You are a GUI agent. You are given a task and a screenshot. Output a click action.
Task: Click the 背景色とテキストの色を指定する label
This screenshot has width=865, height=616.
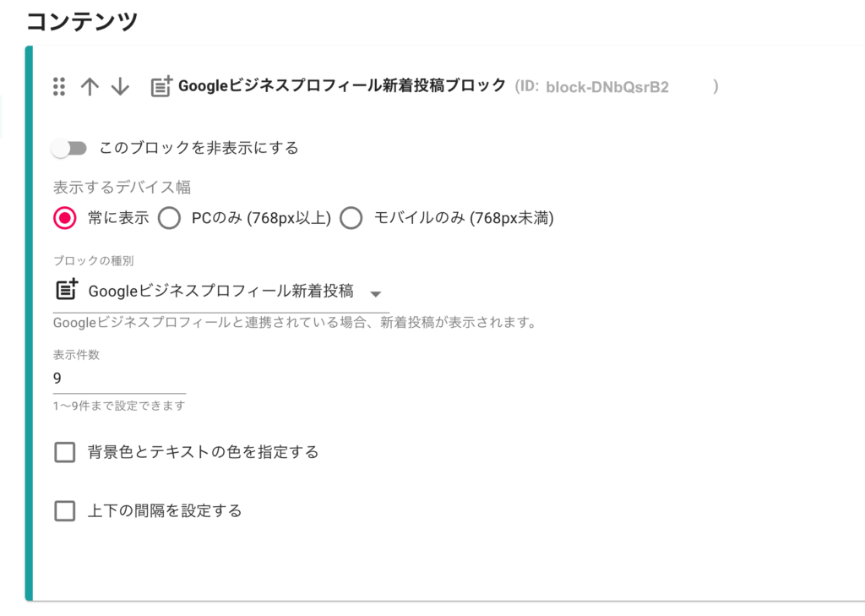pos(203,452)
